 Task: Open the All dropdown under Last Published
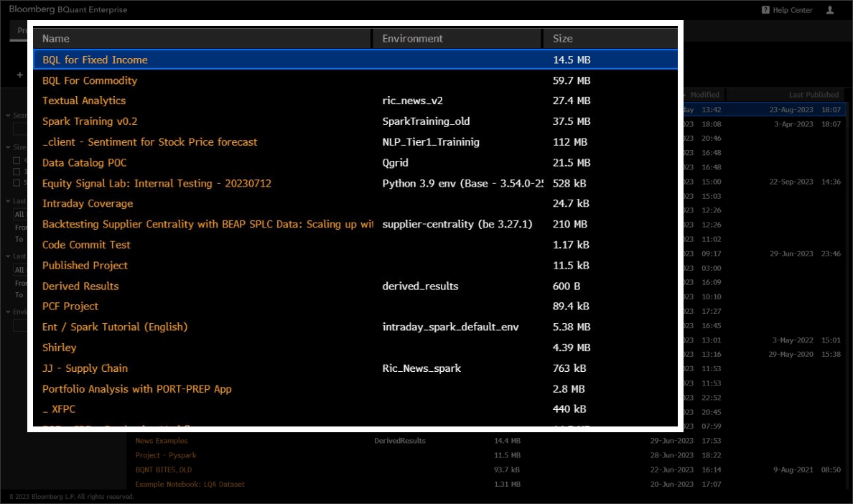point(19,270)
